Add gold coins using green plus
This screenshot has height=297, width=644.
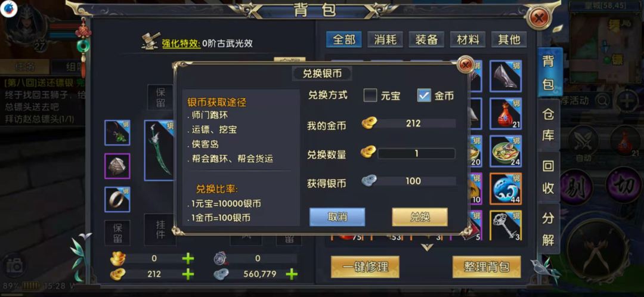(188, 274)
